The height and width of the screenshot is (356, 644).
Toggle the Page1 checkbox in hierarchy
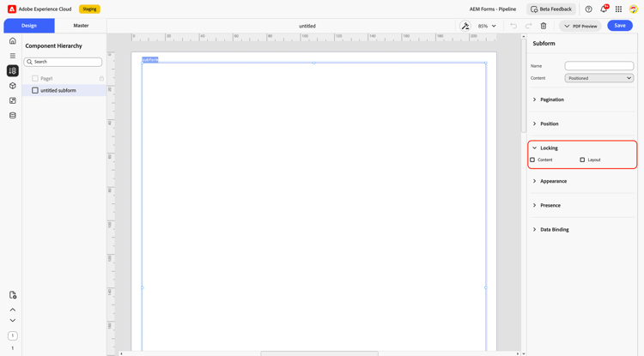coord(35,78)
